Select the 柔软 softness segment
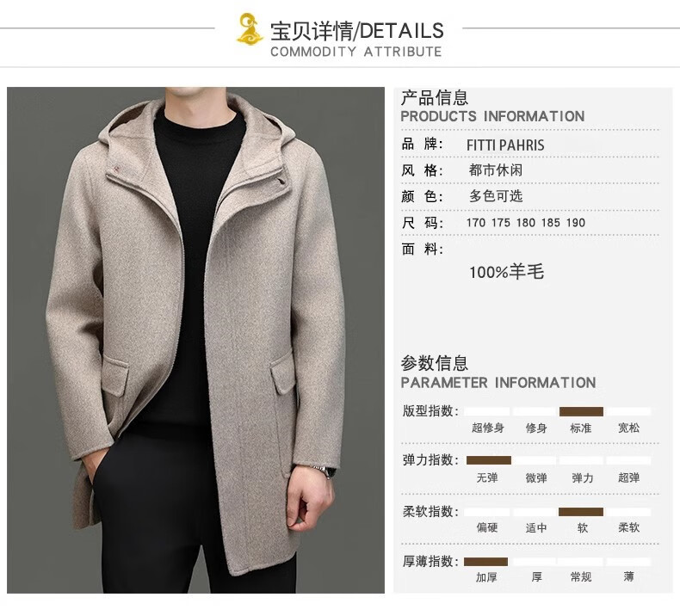 click(629, 512)
